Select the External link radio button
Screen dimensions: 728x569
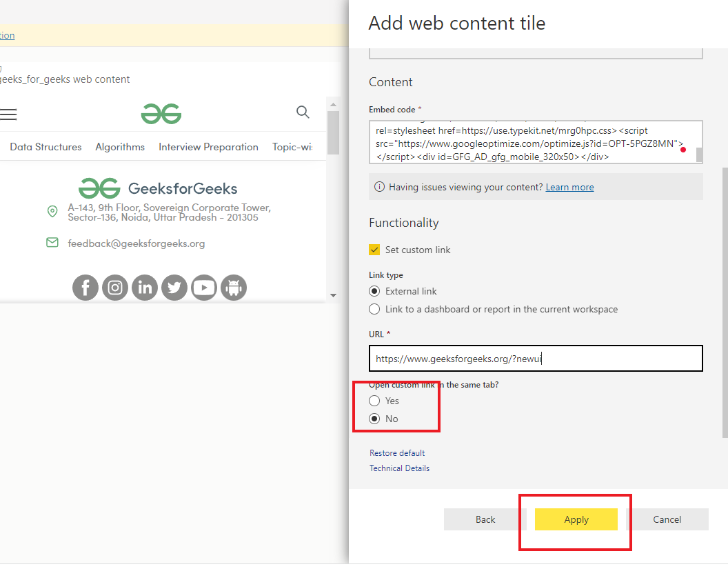pyautogui.click(x=374, y=291)
